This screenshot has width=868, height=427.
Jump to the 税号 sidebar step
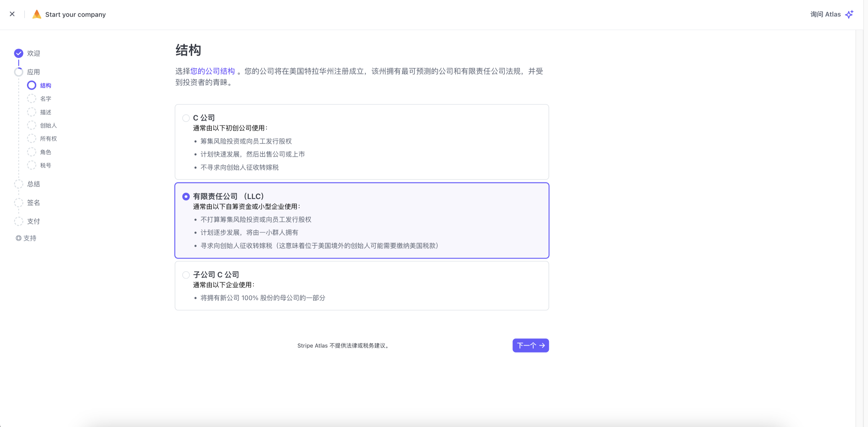46,166
